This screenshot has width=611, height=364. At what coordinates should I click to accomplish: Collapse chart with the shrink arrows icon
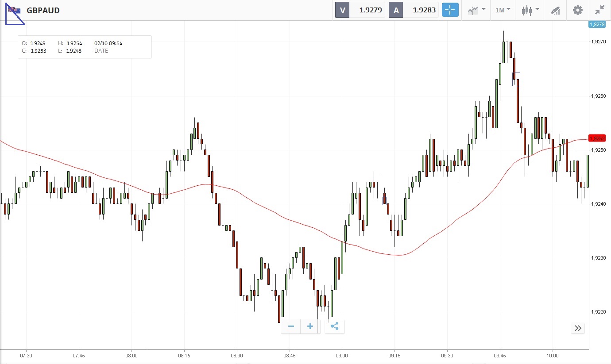(600, 10)
